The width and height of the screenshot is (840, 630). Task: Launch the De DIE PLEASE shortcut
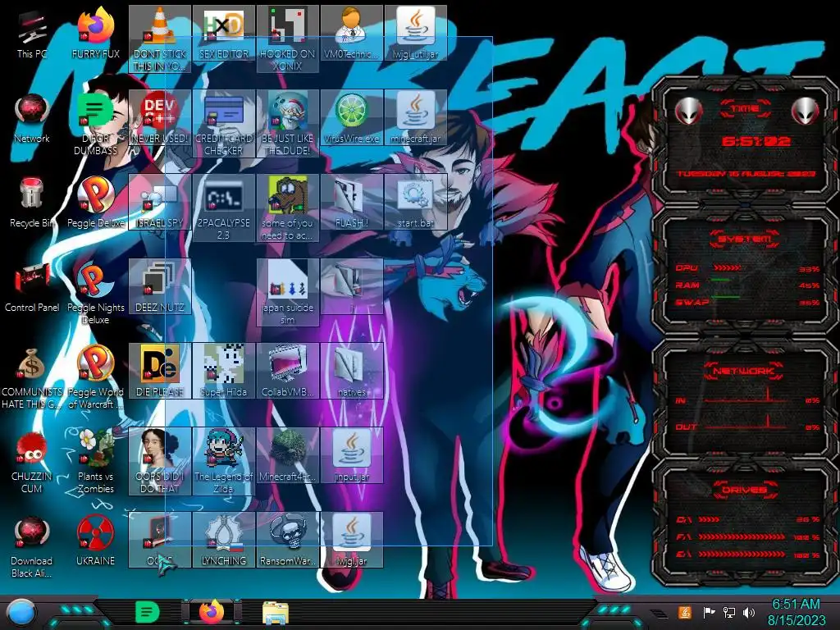point(160,372)
